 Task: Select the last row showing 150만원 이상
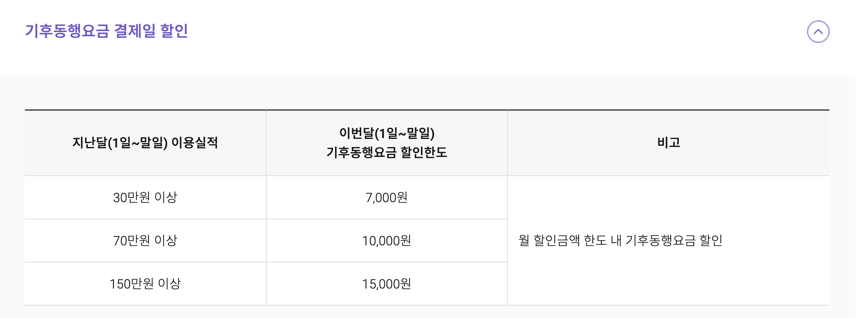point(265,283)
